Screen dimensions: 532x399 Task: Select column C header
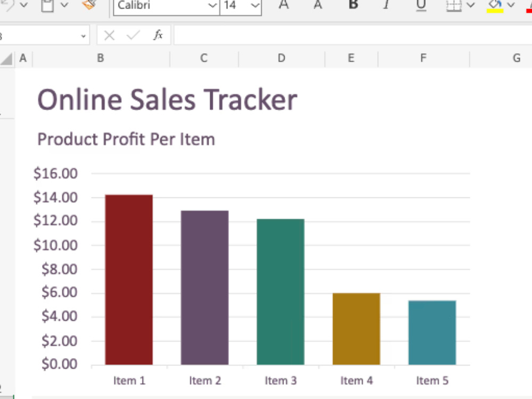click(204, 59)
